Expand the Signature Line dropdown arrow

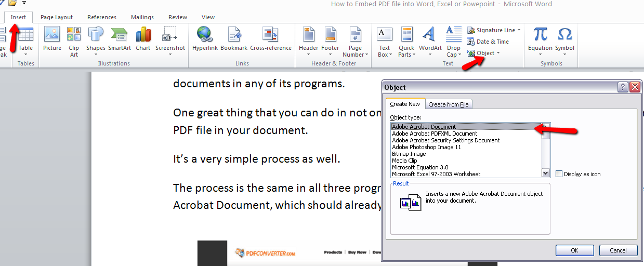(x=519, y=30)
